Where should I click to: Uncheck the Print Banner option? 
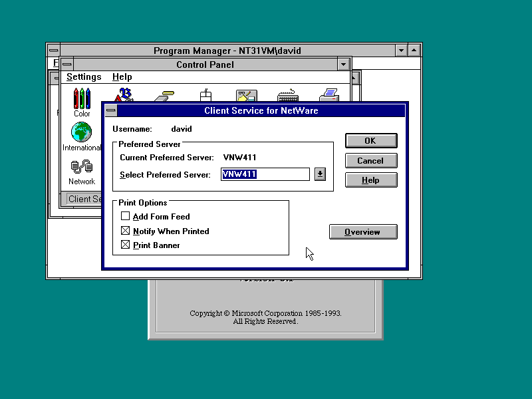pyautogui.click(x=125, y=245)
